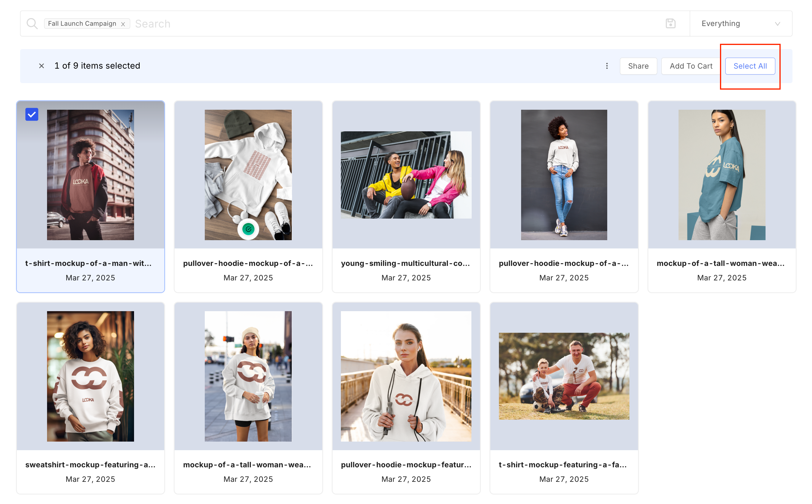Click the save search disk icon
Screen dimensions: 812x504
(670, 24)
